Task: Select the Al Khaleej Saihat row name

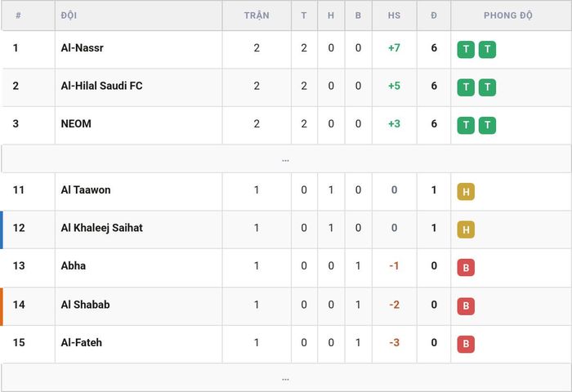Action: 102,228
